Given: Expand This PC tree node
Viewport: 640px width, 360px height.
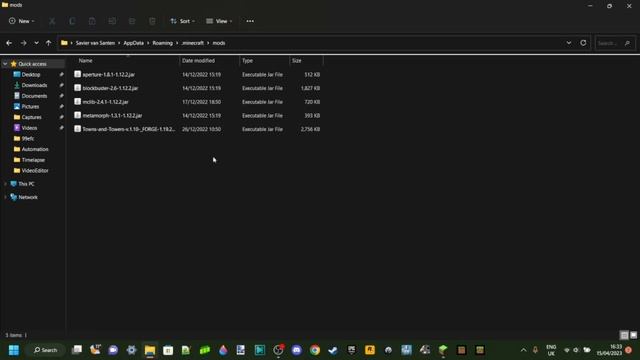Looking at the screenshot, I should tap(5, 184).
